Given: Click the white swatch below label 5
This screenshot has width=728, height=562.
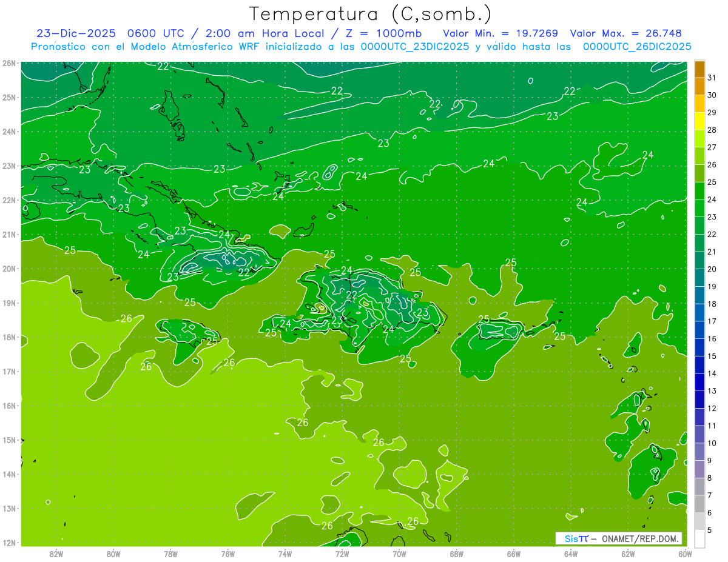Looking at the screenshot, I should coord(699,538).
